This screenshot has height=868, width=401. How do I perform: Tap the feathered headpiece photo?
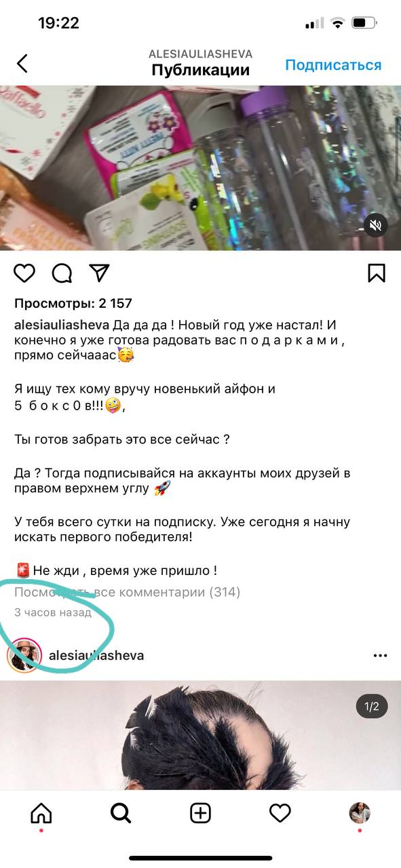(x=201, y=735)
